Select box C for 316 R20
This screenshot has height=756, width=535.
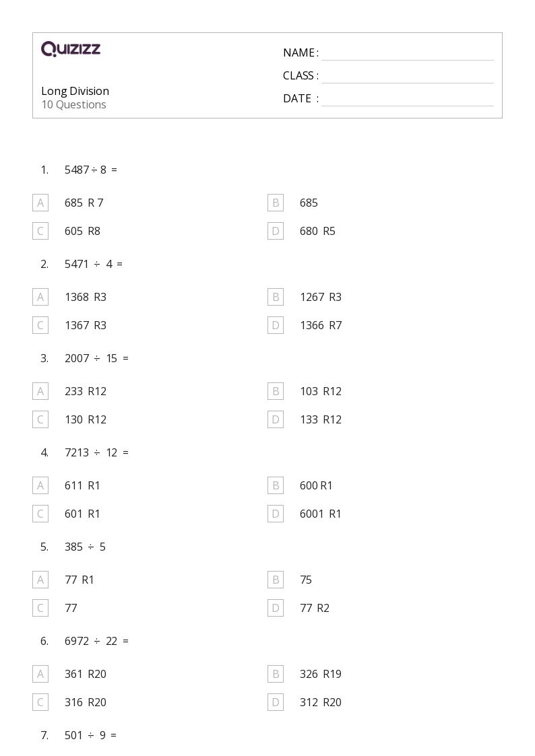[40, 702]
